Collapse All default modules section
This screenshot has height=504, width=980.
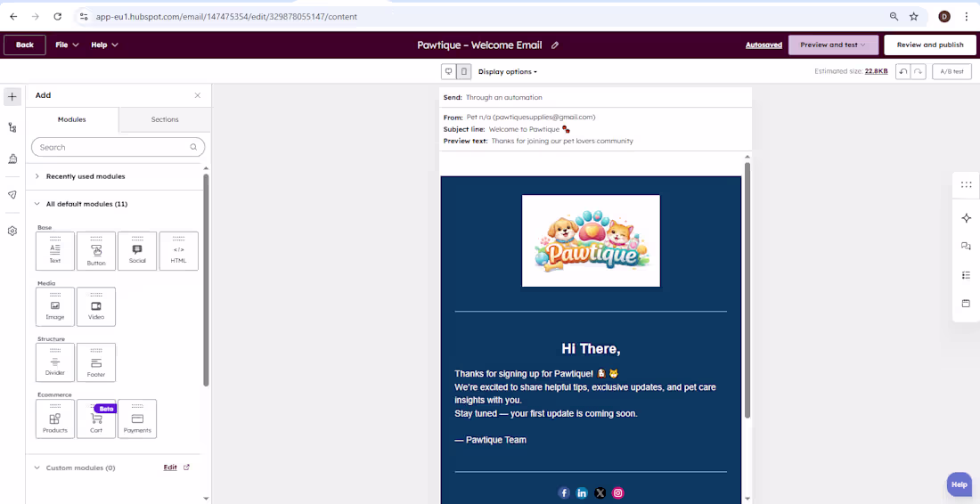(x=80, y=204)
